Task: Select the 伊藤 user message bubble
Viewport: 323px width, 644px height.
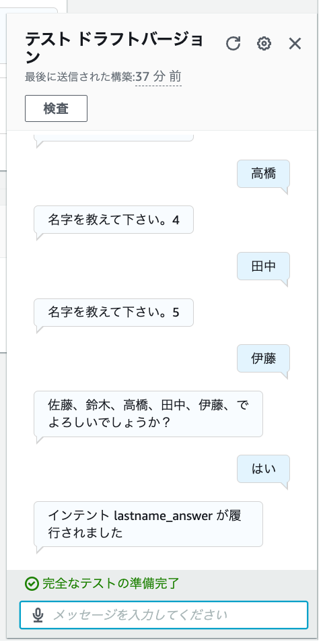Action: (263, 358)
